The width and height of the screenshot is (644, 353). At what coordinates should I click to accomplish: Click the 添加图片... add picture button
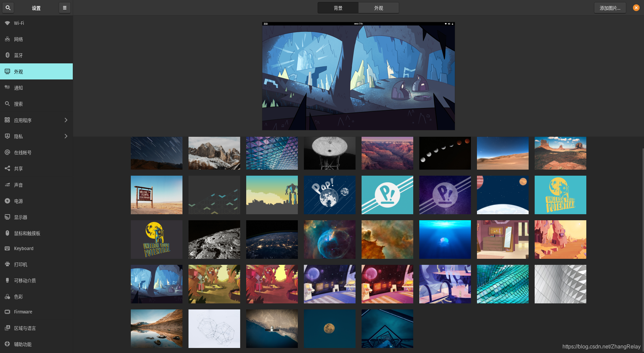tap(610, 8)
